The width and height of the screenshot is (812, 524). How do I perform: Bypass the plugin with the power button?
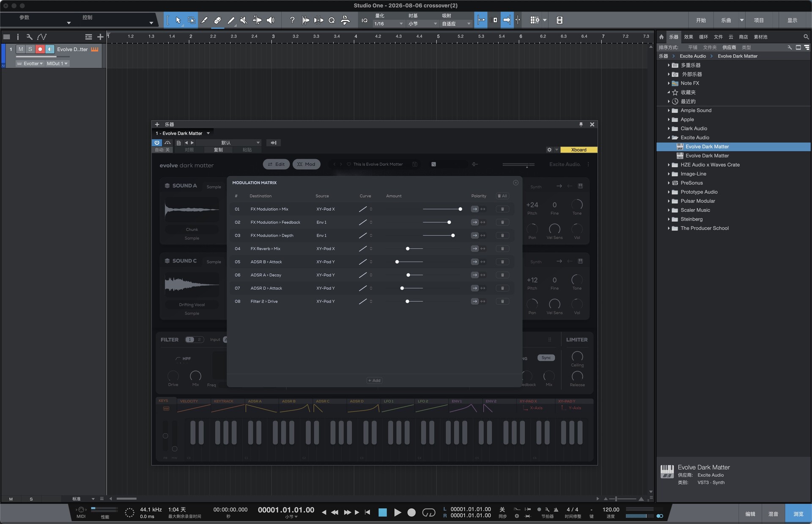pos(157,143)
